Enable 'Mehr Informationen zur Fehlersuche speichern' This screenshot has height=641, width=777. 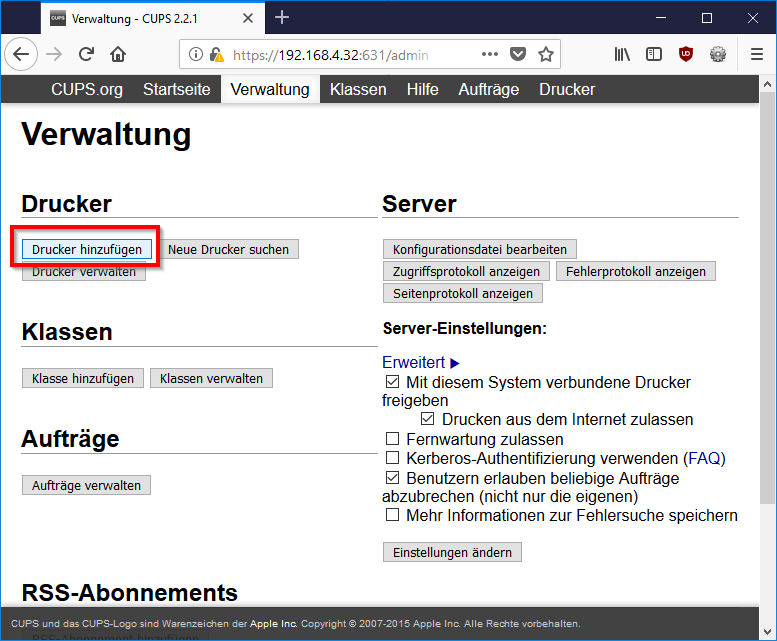(x=392, y=515)
